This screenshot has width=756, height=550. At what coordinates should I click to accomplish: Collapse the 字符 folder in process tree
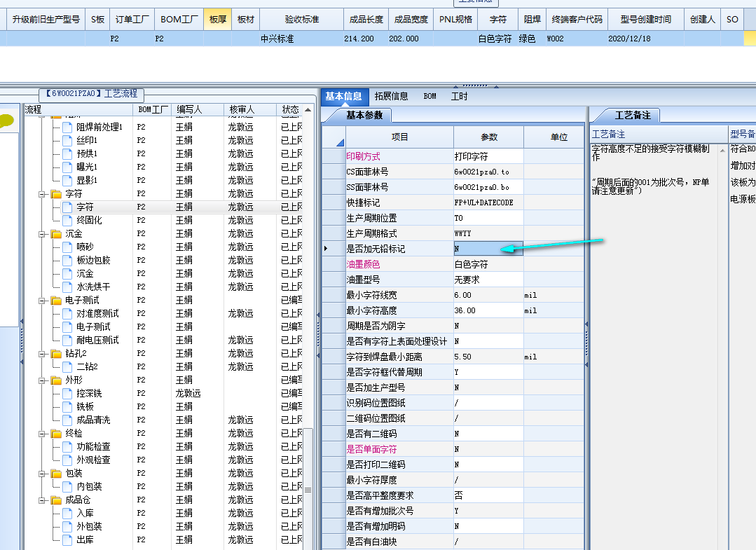[42, 194]
